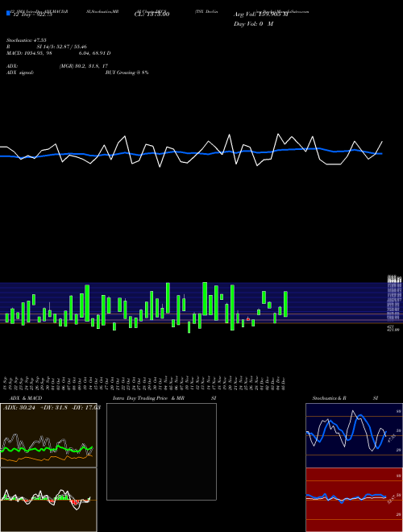Click the empty intraday trading price chart box
The width and height of the screenshot is (403, 532).
[x=161, y=451]
